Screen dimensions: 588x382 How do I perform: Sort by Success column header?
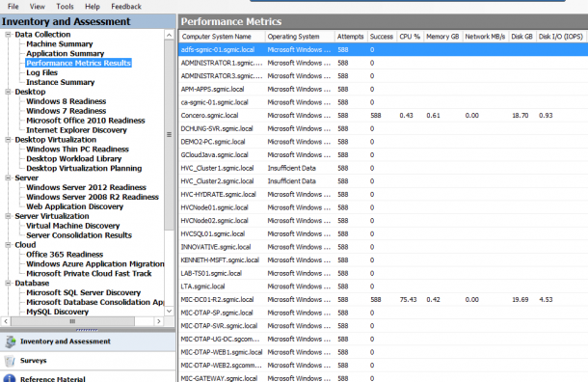pyautogui.click(x=382, y=37)
